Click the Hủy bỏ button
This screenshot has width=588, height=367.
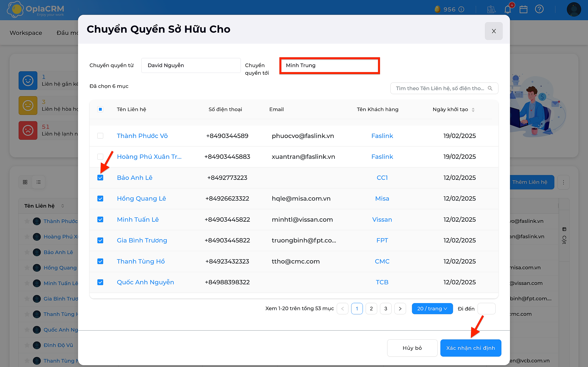412,348
